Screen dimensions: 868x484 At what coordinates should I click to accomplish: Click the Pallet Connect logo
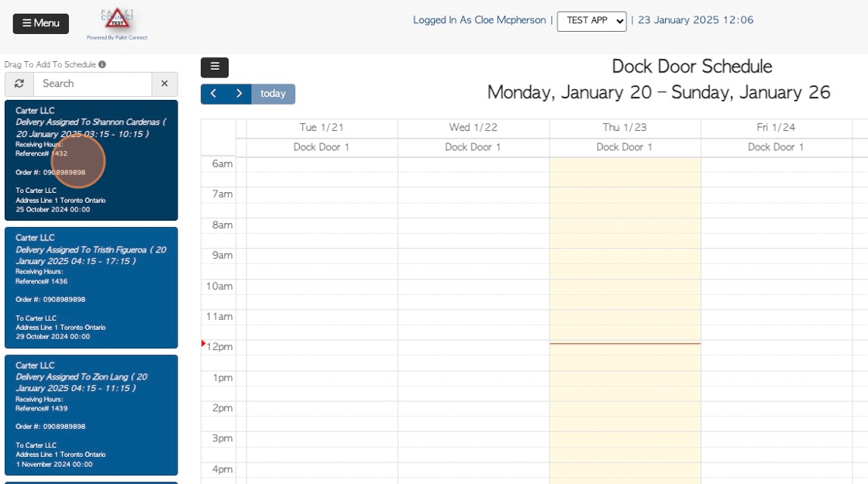117,24
